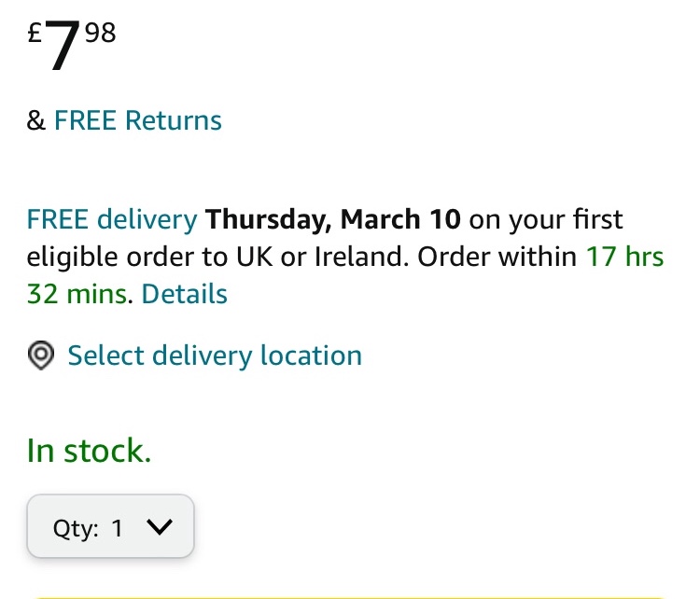Click the 32 mins green text
The image size is (700, 599).
(x=77, y=294)
